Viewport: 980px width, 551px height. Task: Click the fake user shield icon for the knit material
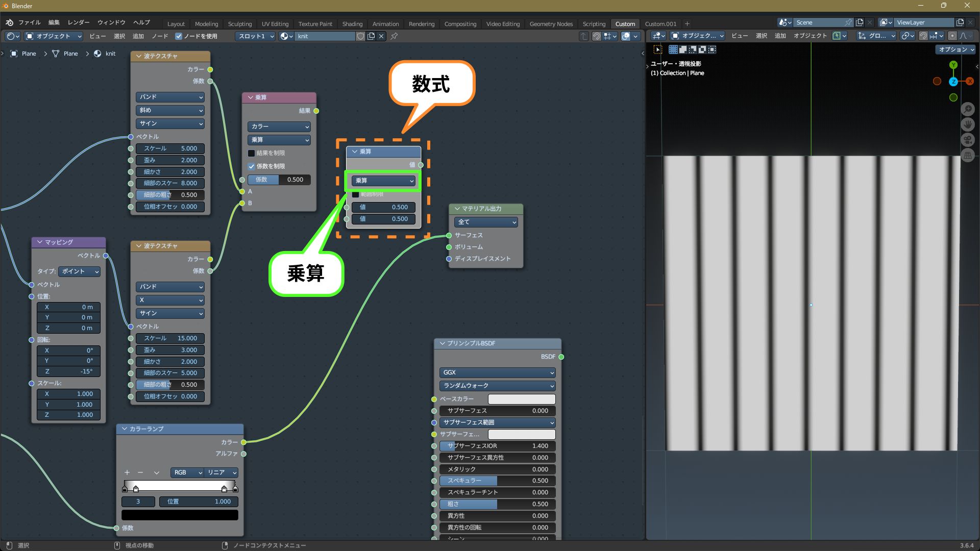360,36
